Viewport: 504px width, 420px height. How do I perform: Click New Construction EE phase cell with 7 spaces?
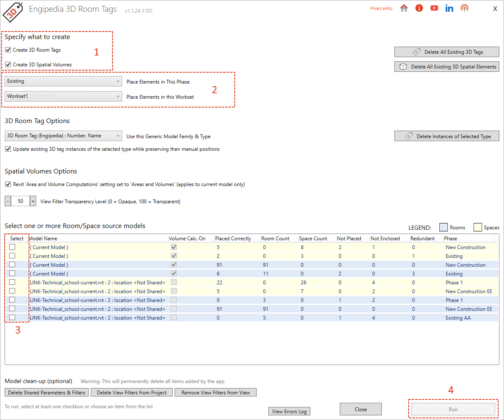469,291
